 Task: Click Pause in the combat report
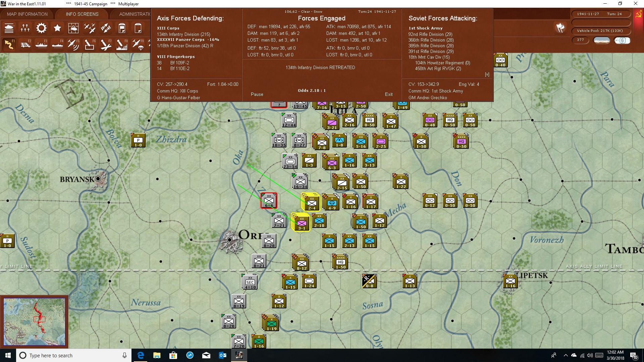pyautogui.click(x=257, y=95)
